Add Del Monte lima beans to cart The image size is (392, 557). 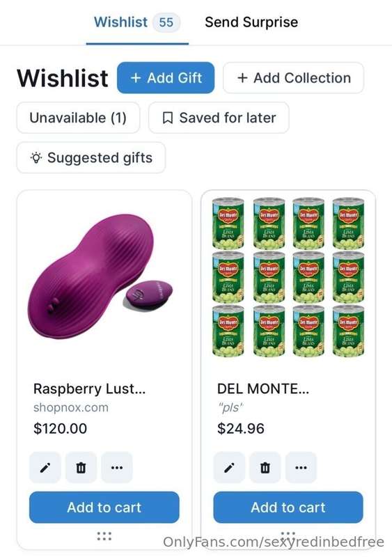tap(288, 508)
